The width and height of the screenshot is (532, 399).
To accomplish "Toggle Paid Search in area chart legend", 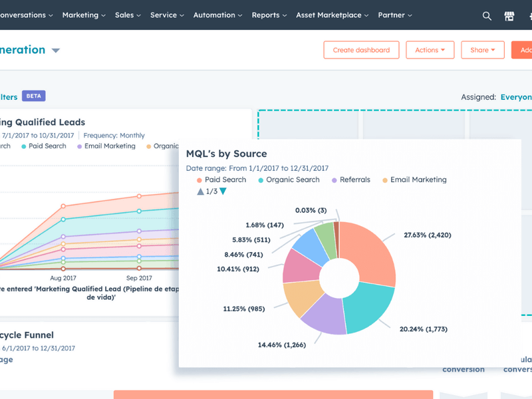I will (x=44, y=146).
